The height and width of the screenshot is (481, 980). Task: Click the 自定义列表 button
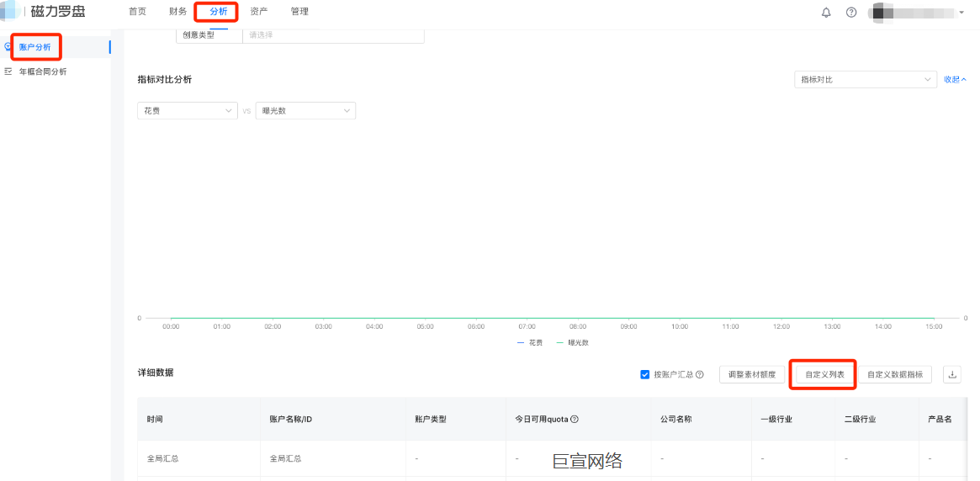tap(825, 375)
